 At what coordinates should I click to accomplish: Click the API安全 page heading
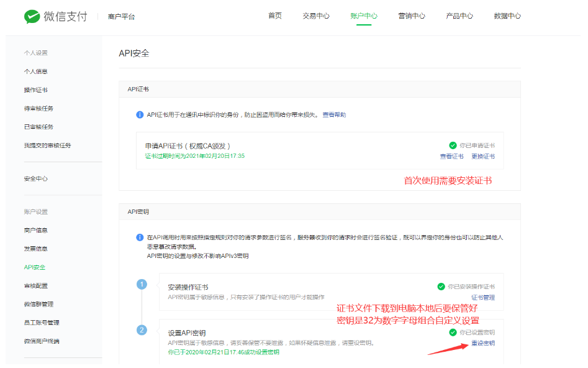(x=134, y=53)
